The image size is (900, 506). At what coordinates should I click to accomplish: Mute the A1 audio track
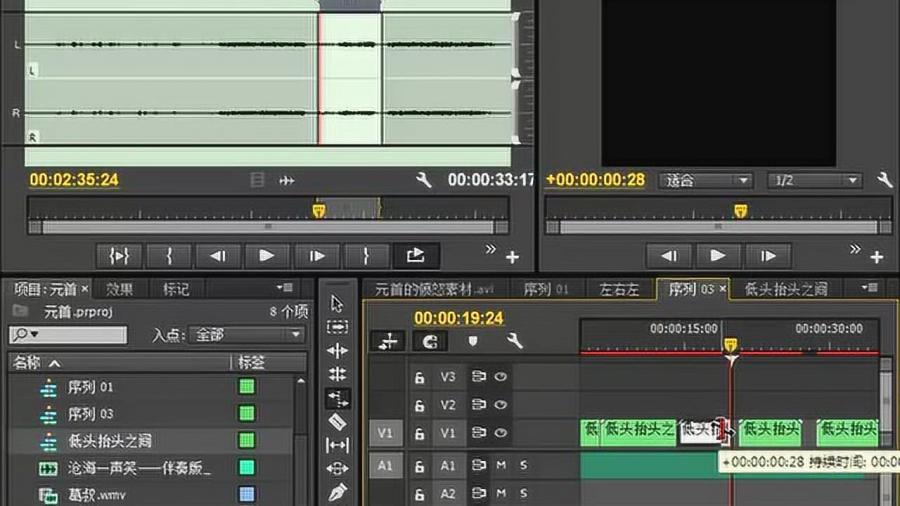[501, 465]
